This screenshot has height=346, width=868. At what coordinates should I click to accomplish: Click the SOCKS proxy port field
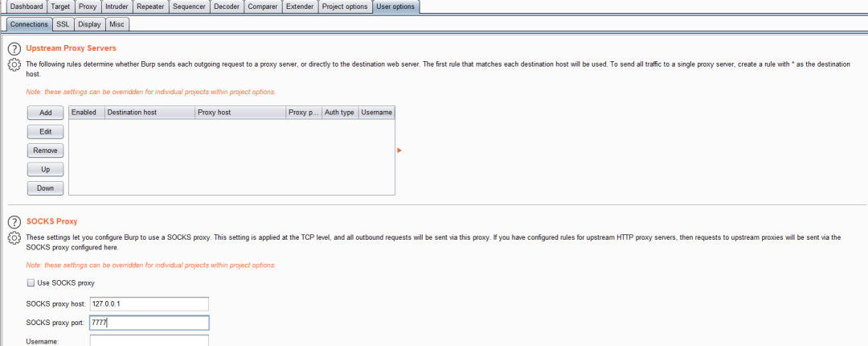(149, 323)
